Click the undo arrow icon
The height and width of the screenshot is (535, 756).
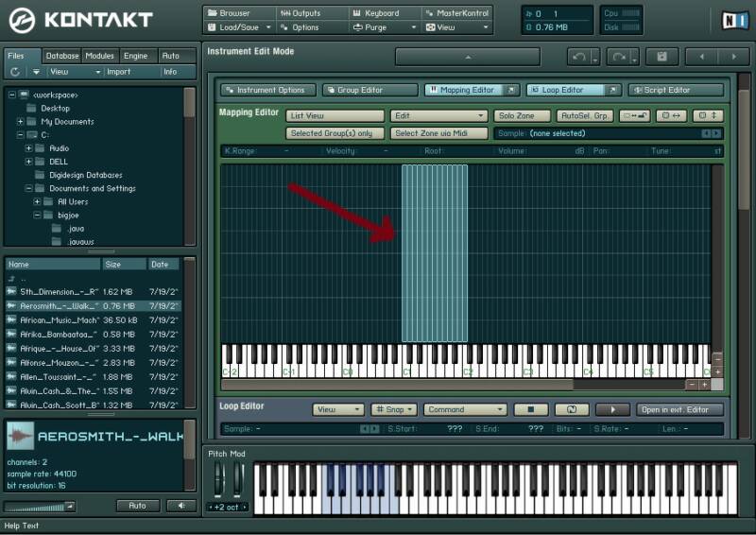pyautogui.click(x=578, y=57)
